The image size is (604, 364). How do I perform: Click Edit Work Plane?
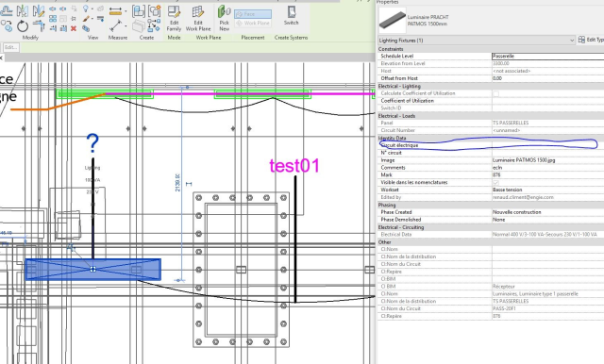coord(198,18)
